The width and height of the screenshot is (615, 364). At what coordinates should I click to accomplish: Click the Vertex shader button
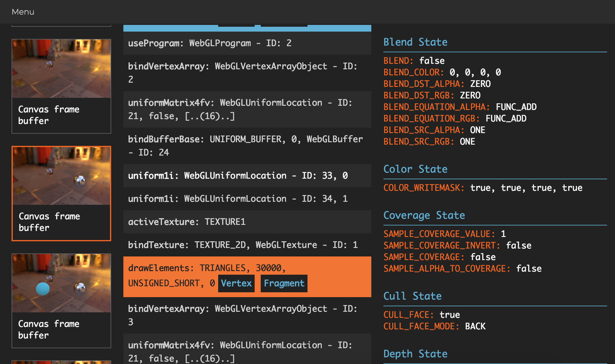click(236, 283)
